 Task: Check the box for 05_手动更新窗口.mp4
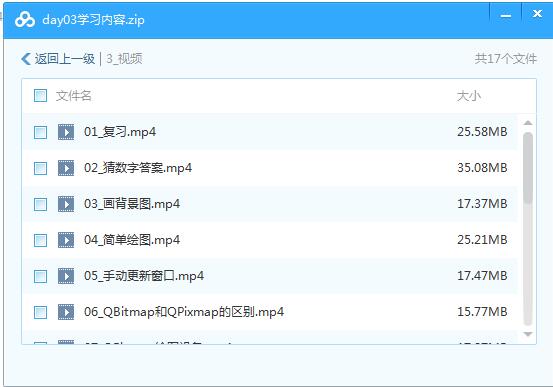(x=40, y=276)
